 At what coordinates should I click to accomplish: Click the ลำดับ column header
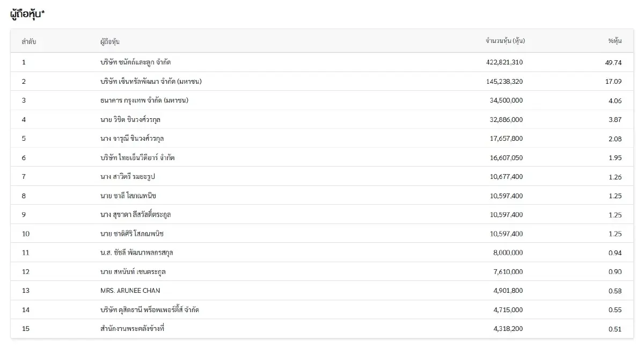click(29, 41)
